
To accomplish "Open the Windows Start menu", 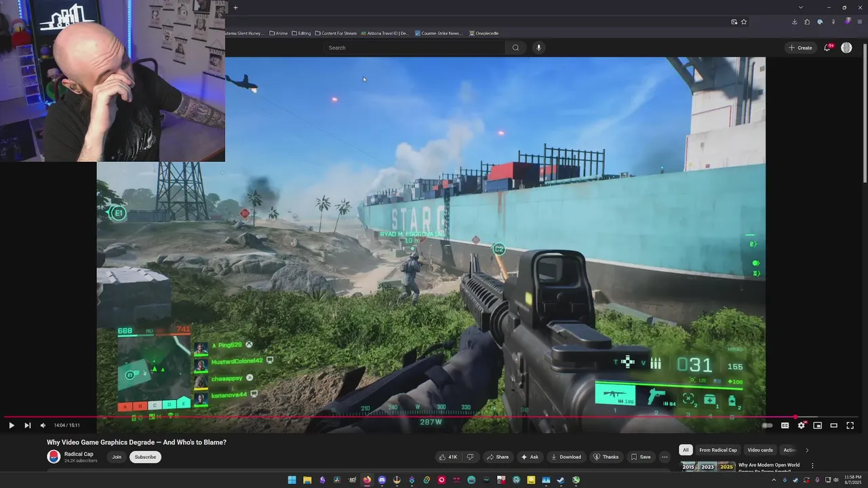I will pos(292,480).
